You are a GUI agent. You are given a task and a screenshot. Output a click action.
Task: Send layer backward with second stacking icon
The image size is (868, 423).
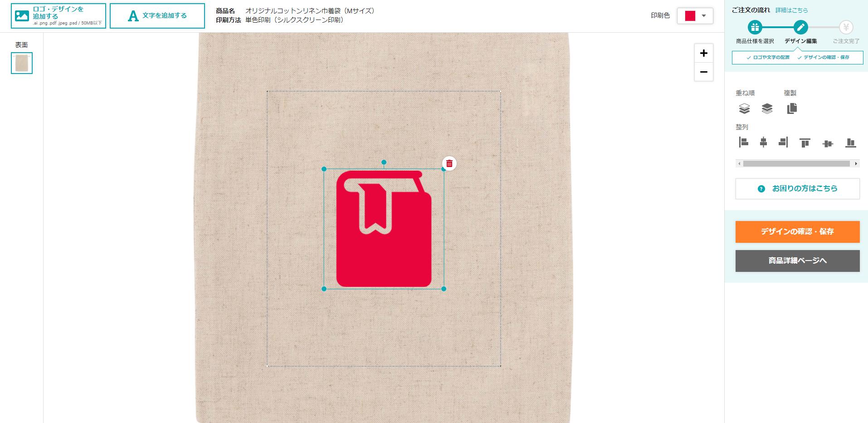[767, 108]
